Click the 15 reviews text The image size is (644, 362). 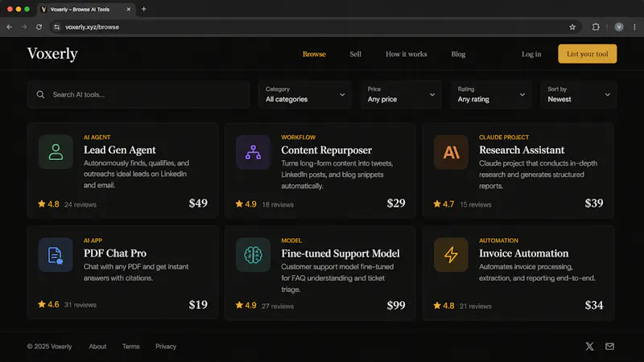click(475, 204)
